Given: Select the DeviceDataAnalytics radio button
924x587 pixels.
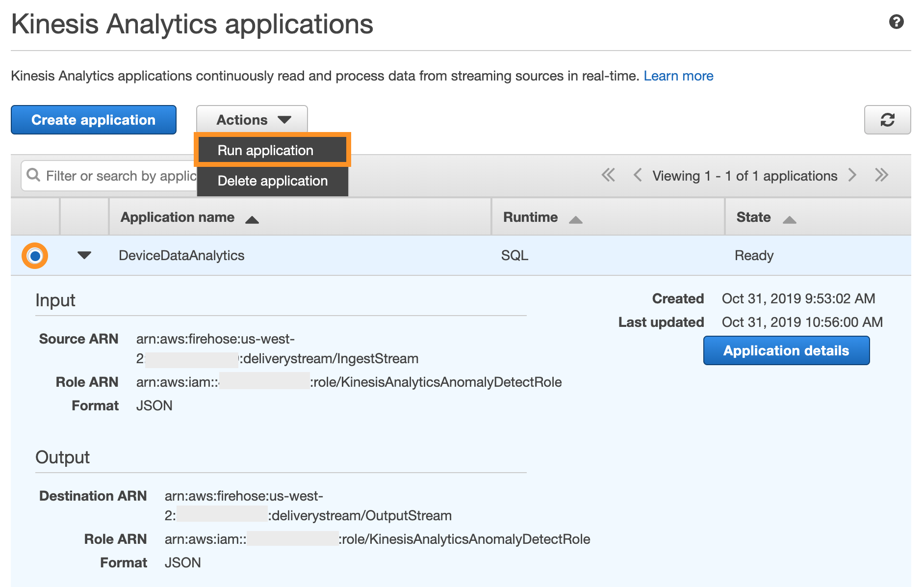Looking at the screenshot, I should click(35, 256).
